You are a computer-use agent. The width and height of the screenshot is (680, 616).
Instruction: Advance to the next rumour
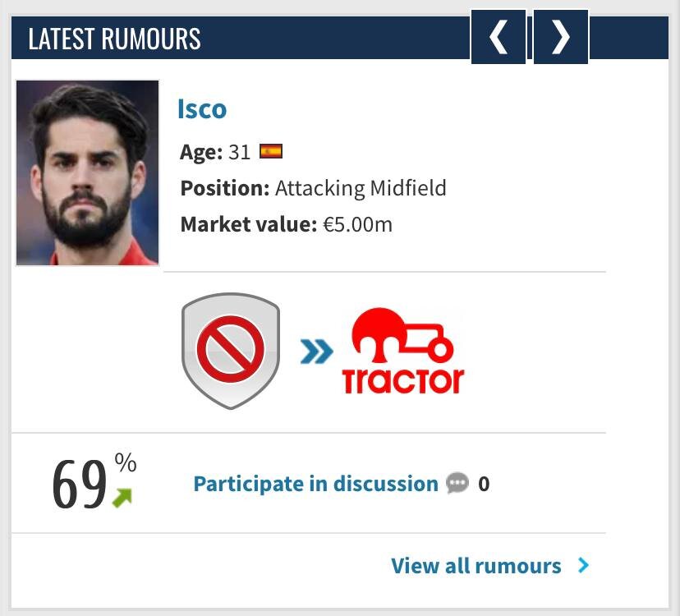[561, 37]
